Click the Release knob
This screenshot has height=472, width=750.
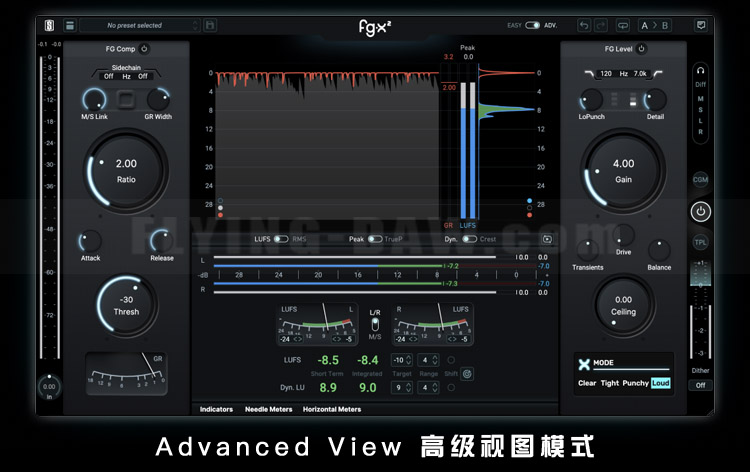pyautogui.click(x=162, y=241)
